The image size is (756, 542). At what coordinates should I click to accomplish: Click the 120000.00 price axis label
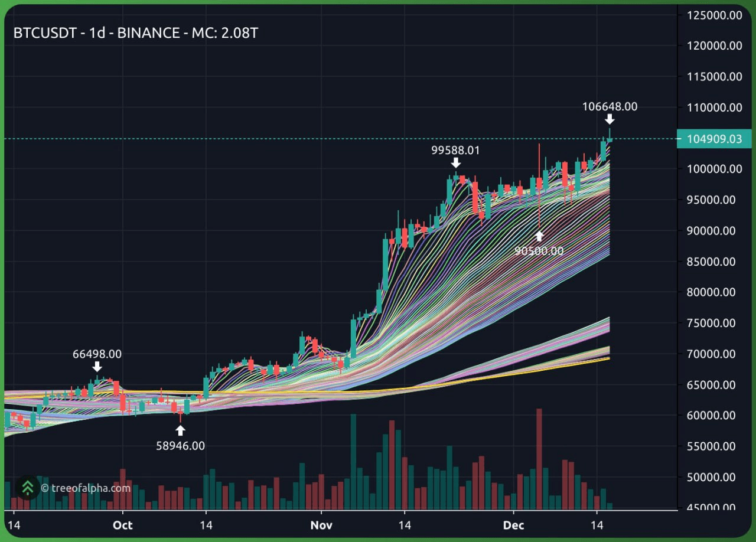click(715, 45)
